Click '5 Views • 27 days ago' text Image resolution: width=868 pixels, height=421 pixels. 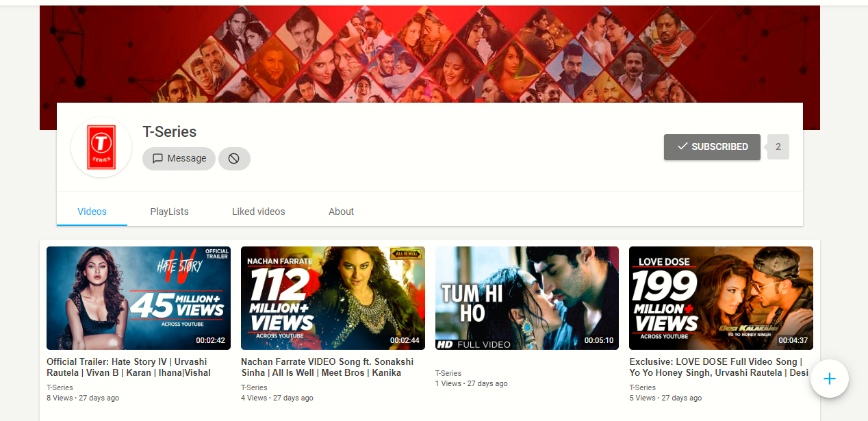click(665, 398)
